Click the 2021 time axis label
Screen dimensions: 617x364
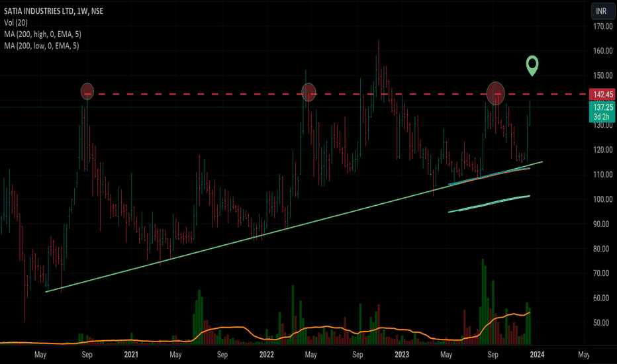(x=131, y=355)
